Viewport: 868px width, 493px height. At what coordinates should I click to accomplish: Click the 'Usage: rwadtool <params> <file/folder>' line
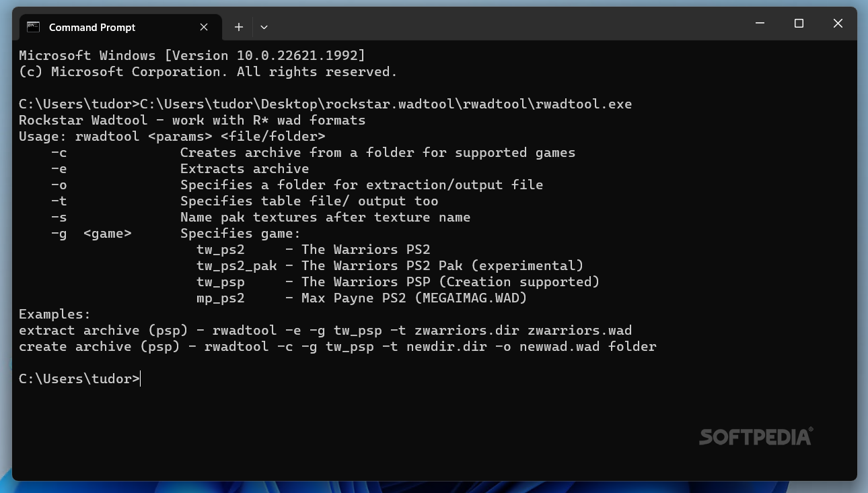pyautogui.click(x=172, y=136)
